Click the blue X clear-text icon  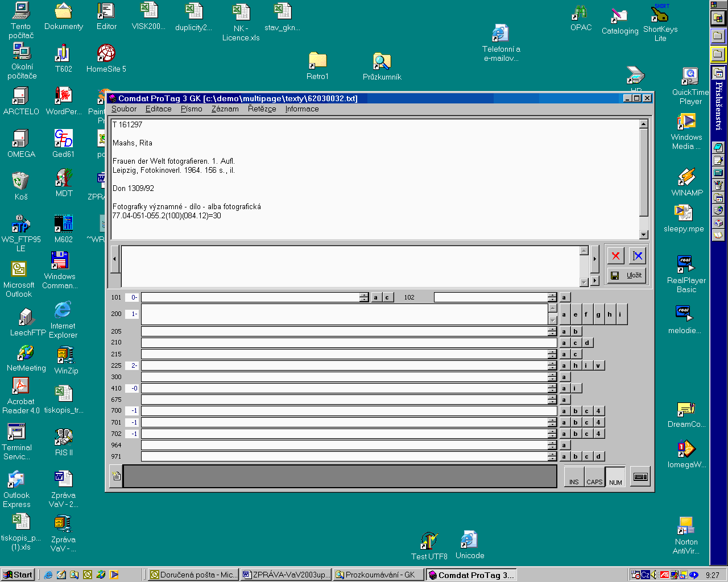coord(638,256)
